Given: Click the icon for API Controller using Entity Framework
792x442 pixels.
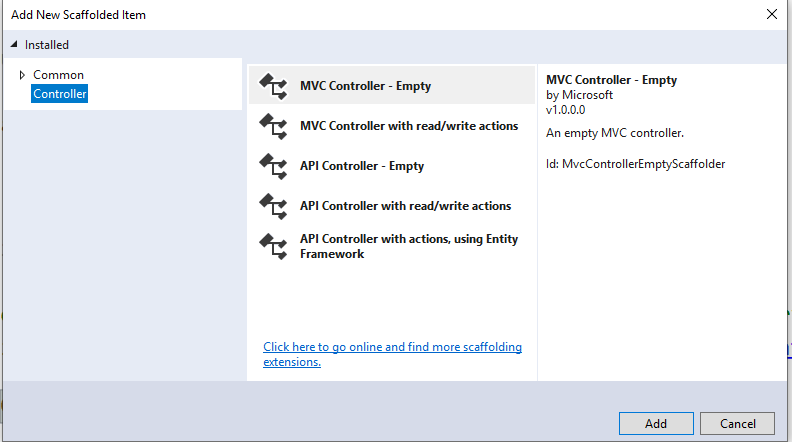Looking at the screenshot, I should click(273, 246).
